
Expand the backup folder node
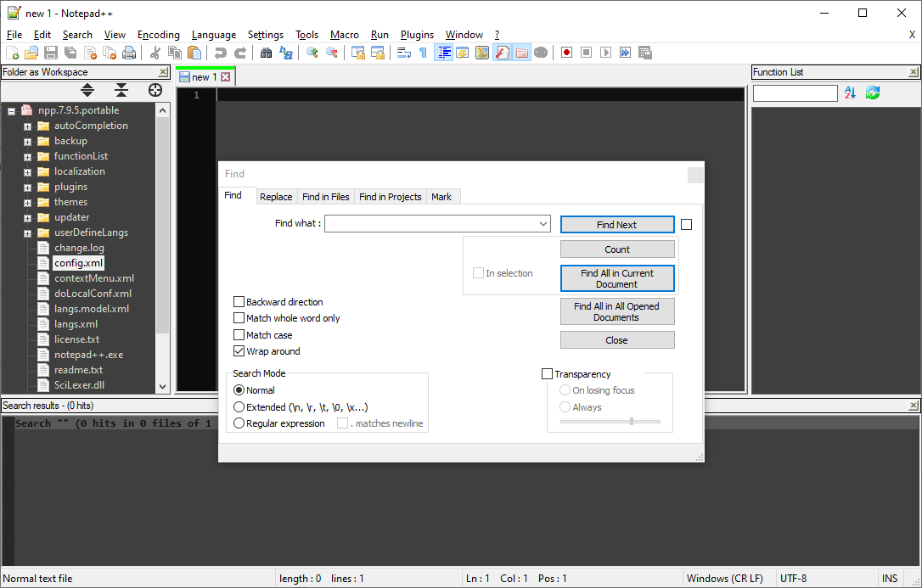tap(27, 142)
